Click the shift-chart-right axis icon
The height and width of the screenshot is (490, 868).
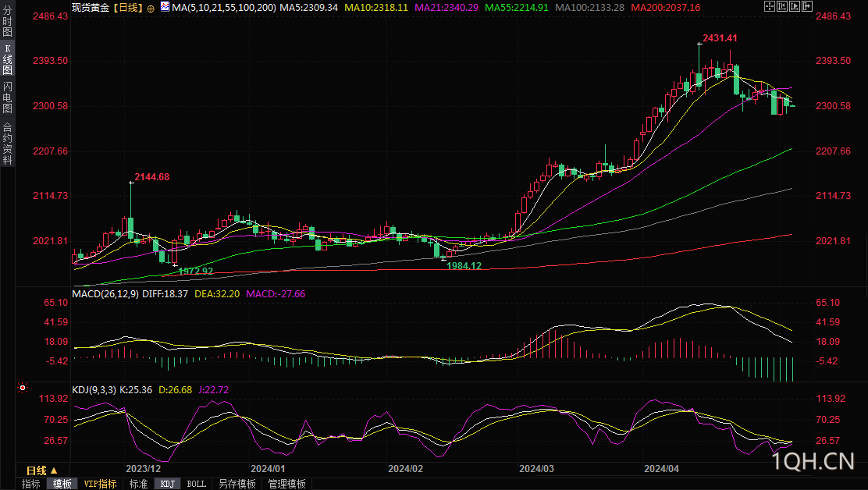click(795, 6)
